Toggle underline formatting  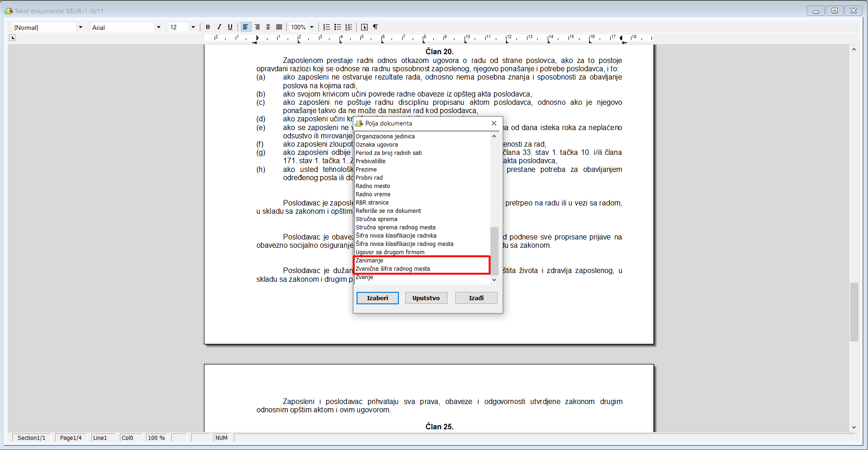pyautogui.click(x=230, y=27)
